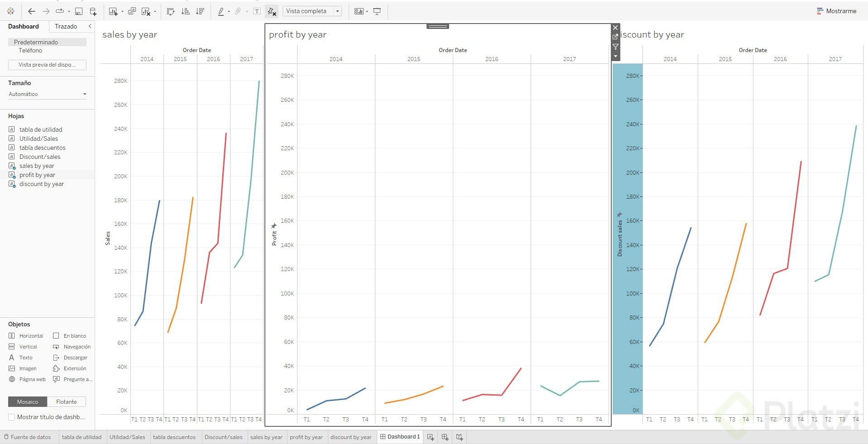Open the tabla de utilidad sheet tab
868x444 pixels.
(82, 437)
